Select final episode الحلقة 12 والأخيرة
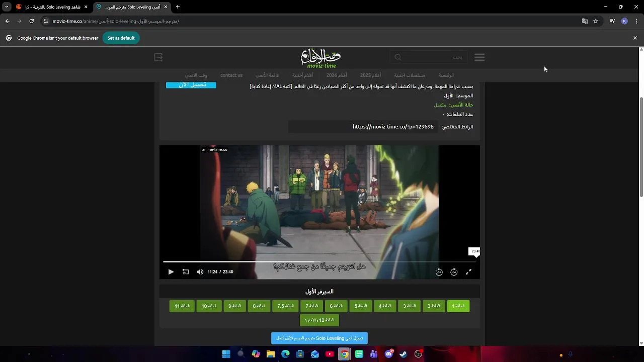 [319, 320]
